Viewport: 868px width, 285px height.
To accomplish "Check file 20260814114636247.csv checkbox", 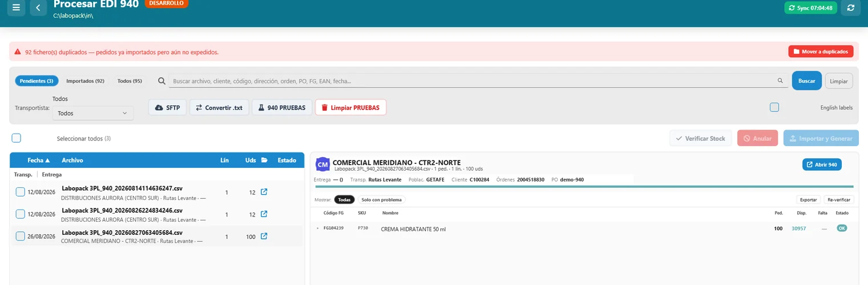I will pyautogui.click(x=21, y=192).
